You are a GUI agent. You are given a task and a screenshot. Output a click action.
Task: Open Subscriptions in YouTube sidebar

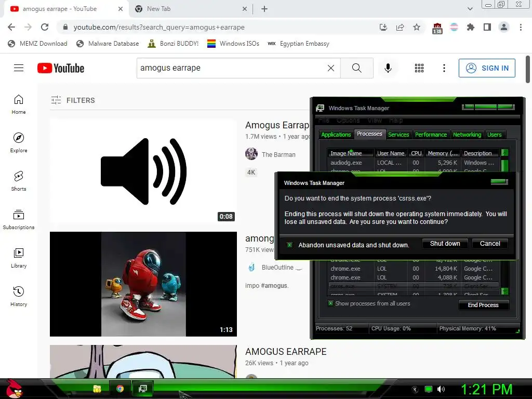[19, 220]
